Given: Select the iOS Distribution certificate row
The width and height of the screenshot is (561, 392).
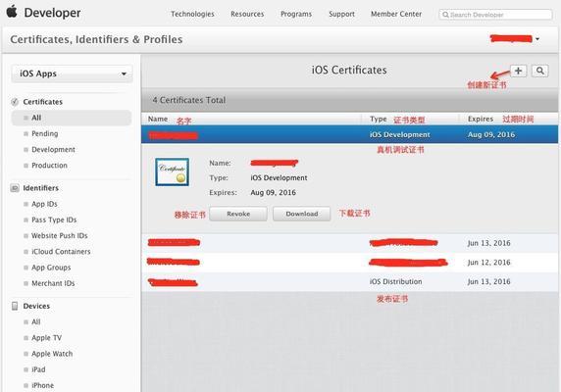Looking at the screenshot, I should pyautogui.click(x=349, y=281).
